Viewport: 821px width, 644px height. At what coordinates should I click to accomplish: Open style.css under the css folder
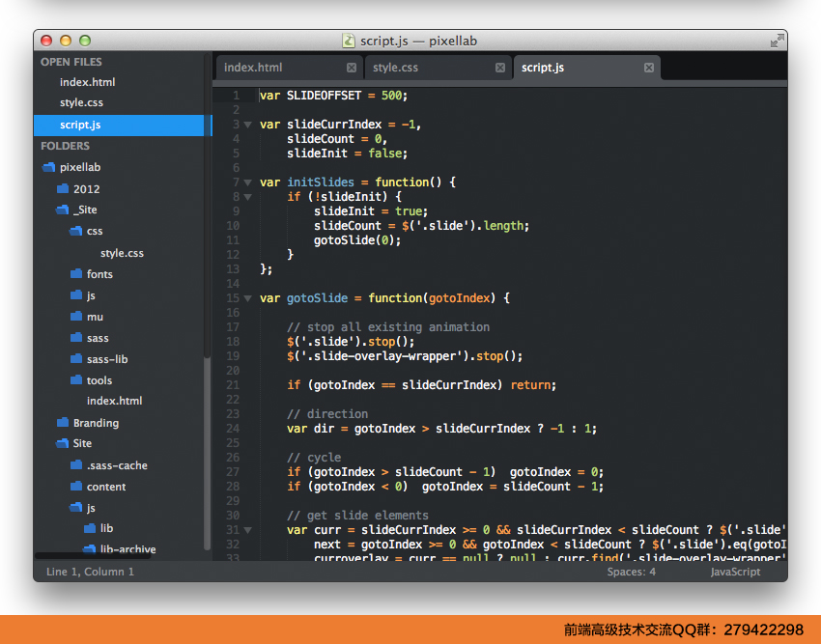122,253
